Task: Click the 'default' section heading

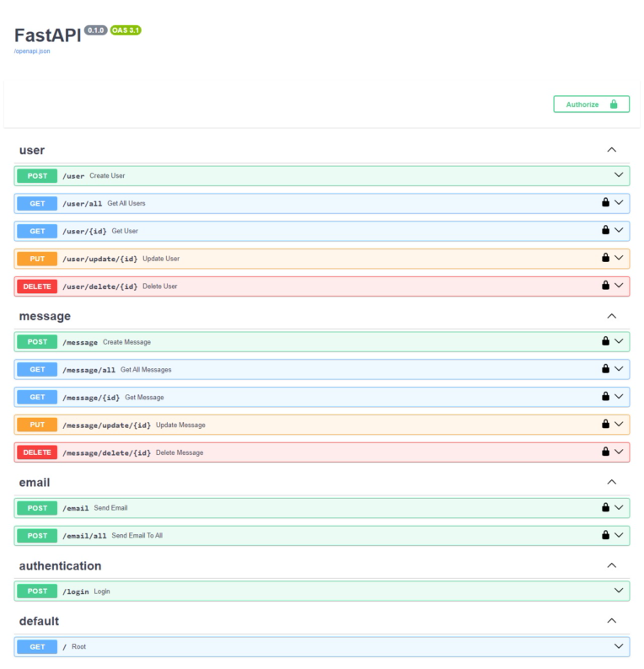Action: (x=39, y=621)
